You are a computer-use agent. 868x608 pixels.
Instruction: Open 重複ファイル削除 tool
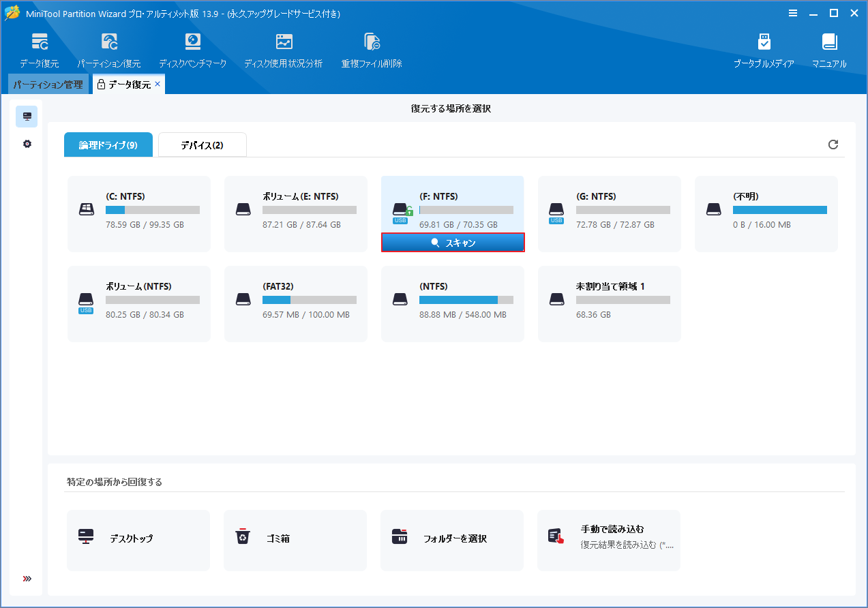[x=372, y=50]
